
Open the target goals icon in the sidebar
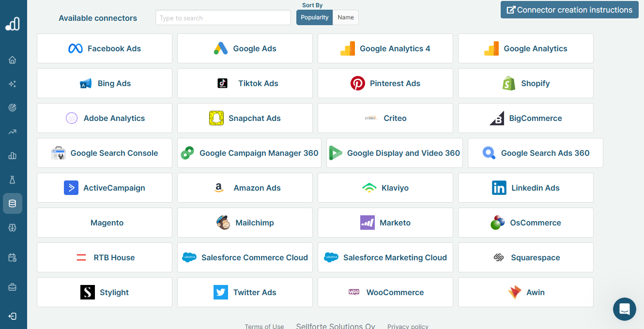click(13, 107)
